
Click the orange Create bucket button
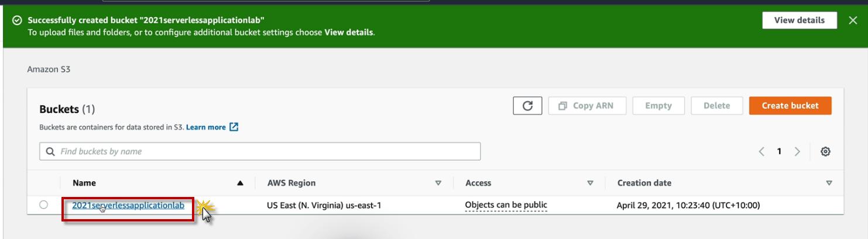point(790,106)
